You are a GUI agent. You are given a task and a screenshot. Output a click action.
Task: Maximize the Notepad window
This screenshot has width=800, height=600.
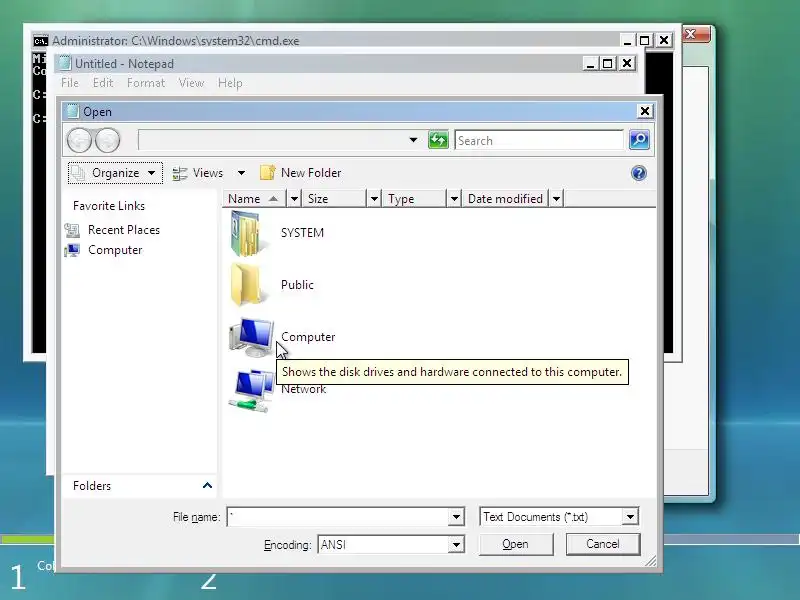pyautogui.click(x=608, y=63)
